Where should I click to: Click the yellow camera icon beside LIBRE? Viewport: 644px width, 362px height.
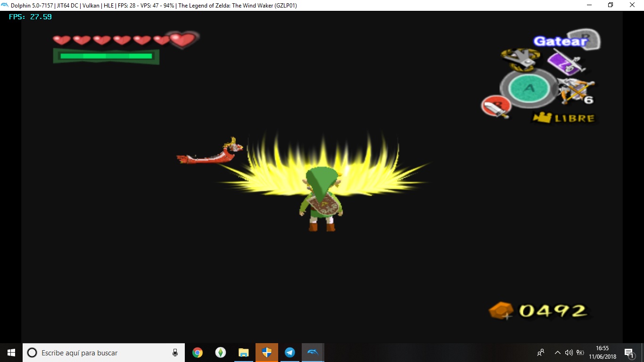pos(541,117)
